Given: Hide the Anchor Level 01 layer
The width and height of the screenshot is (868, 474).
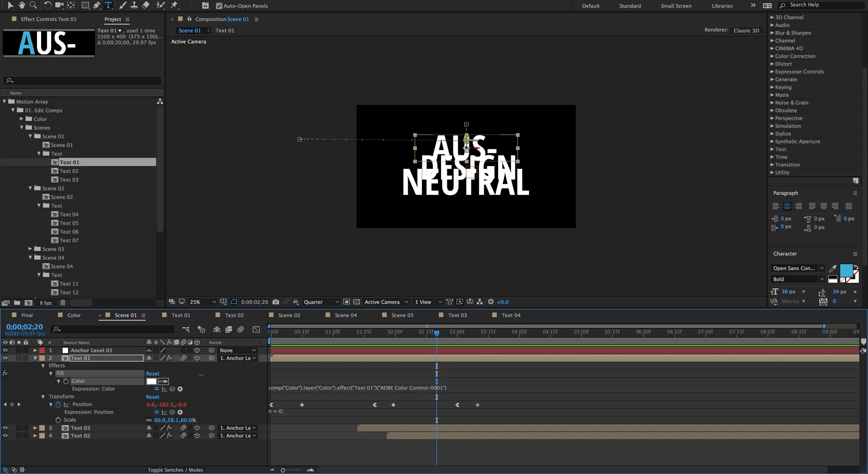Looking at the screenshot, I should [x=5, y=350].
